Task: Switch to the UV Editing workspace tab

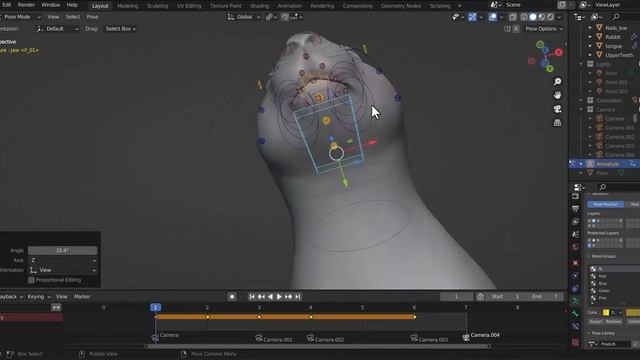Action: (x=189, y=6)
